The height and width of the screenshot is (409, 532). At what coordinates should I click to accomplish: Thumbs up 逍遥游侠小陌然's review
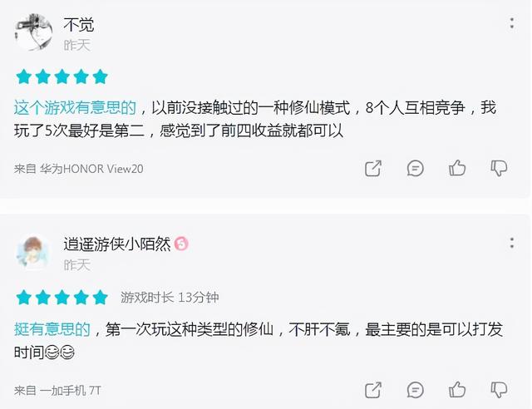pyautogui.click(x=457, y=390)
